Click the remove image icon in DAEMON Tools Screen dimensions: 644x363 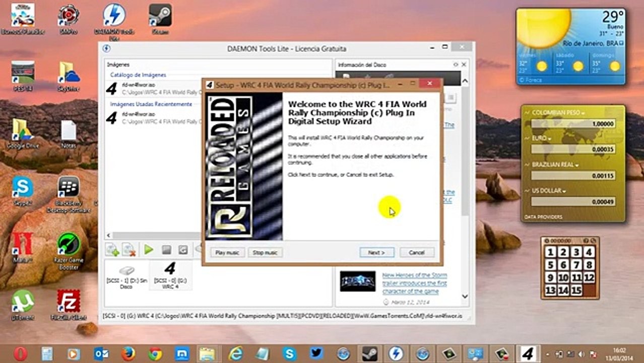tap(130, 250)
